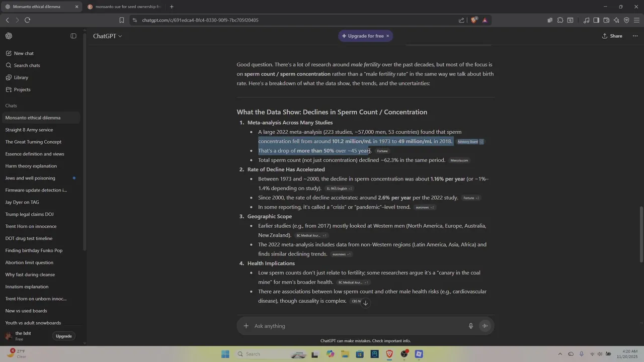Click the ChatGPT logo icon
Image resolution: width=644 pixels, height=362 pixels.
tap(9, 36)
